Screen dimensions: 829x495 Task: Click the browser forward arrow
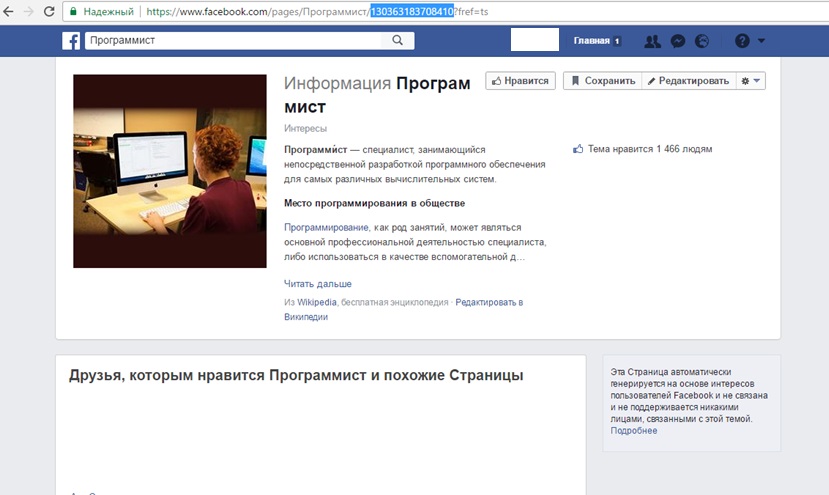29,11
